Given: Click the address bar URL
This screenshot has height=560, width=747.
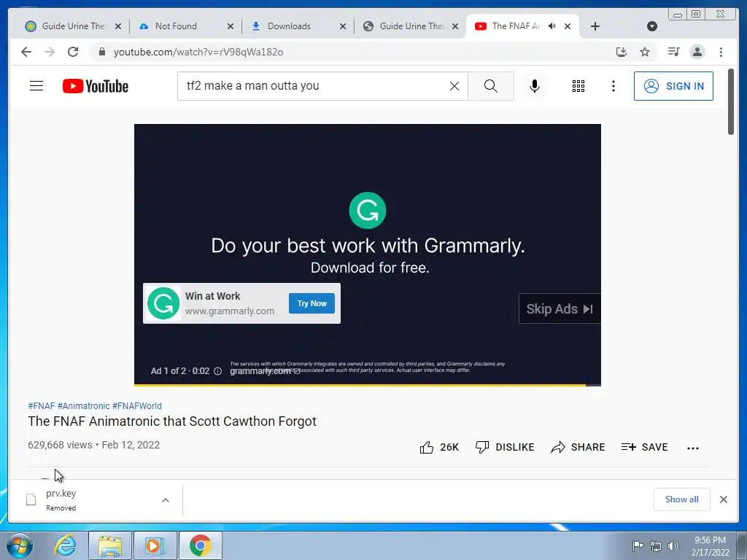Looking at the screenshot, I should 198,52.
